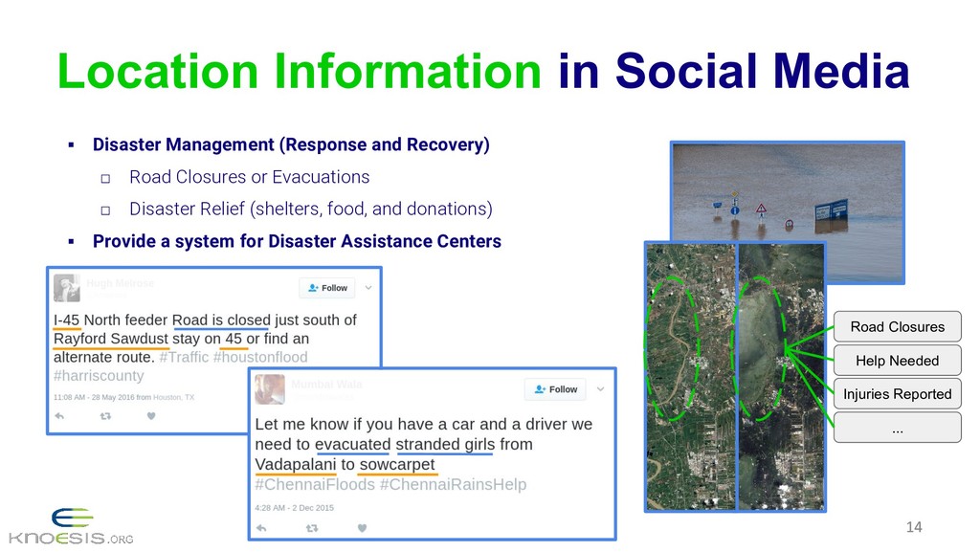Click right satellite image after flood
The height and width of the screenshot is (552, 980).
[781, 377]
